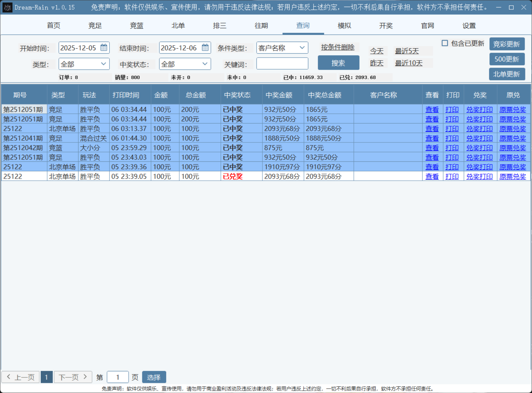Open the 设置 tab
Viewport: 532px width, 393px height.
tap(469, 26)
